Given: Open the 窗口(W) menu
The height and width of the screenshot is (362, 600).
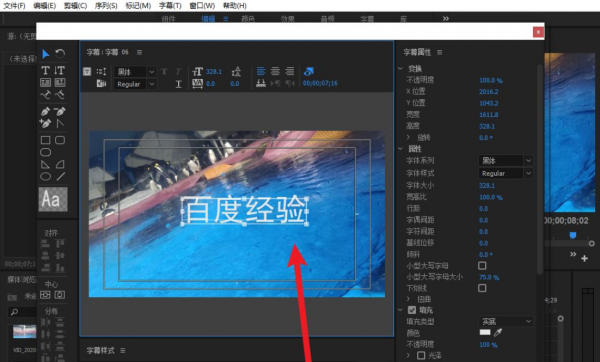Looking at the screenshot, I should point(202,6).
